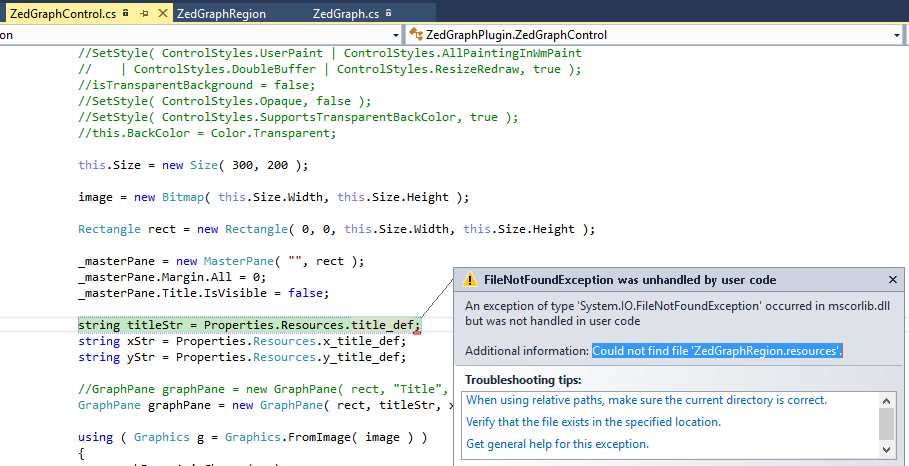Select the ZedGraphControl.cs tab
The height and width of the screenshot is (466, 909).
pos(62,14)
